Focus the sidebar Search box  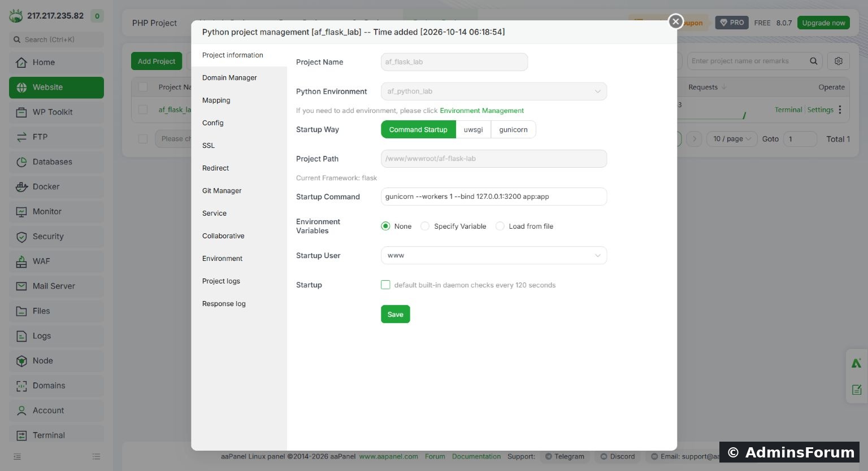click(57, 40)
